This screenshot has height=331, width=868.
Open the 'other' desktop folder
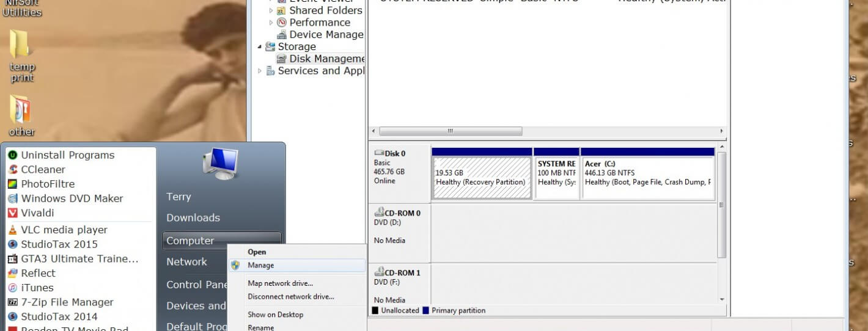coord(21,115)
